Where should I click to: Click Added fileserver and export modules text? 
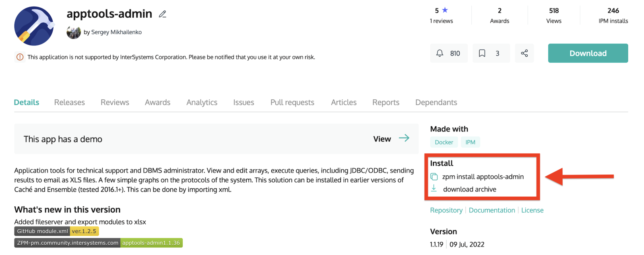tap(80, 222)
